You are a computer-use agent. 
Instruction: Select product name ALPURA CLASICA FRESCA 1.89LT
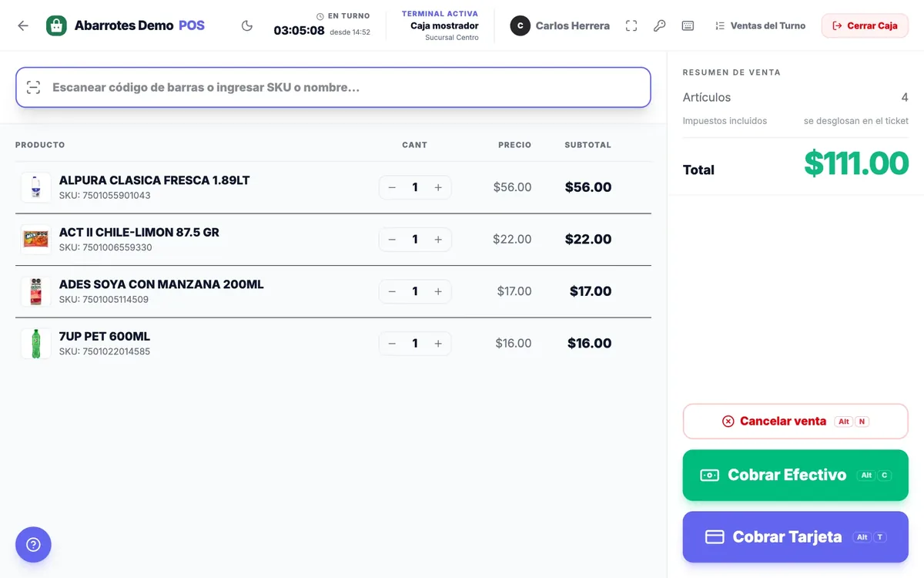pos(154,180)
